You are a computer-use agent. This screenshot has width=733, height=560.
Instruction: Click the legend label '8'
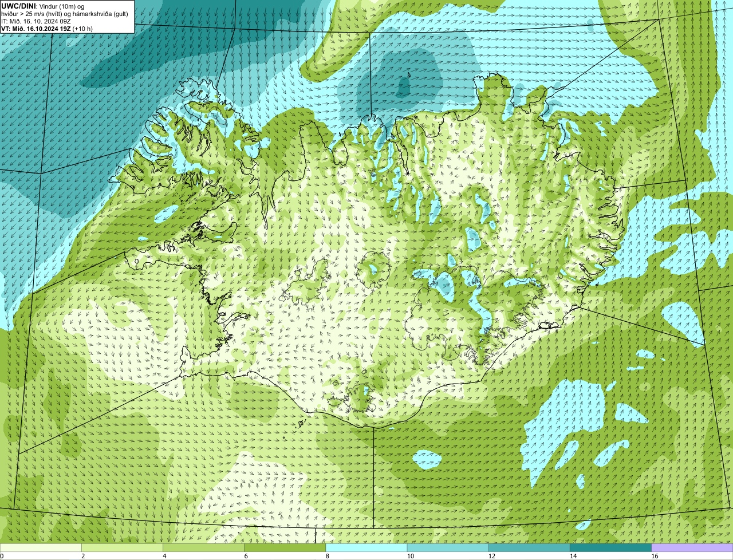(328, 556)
